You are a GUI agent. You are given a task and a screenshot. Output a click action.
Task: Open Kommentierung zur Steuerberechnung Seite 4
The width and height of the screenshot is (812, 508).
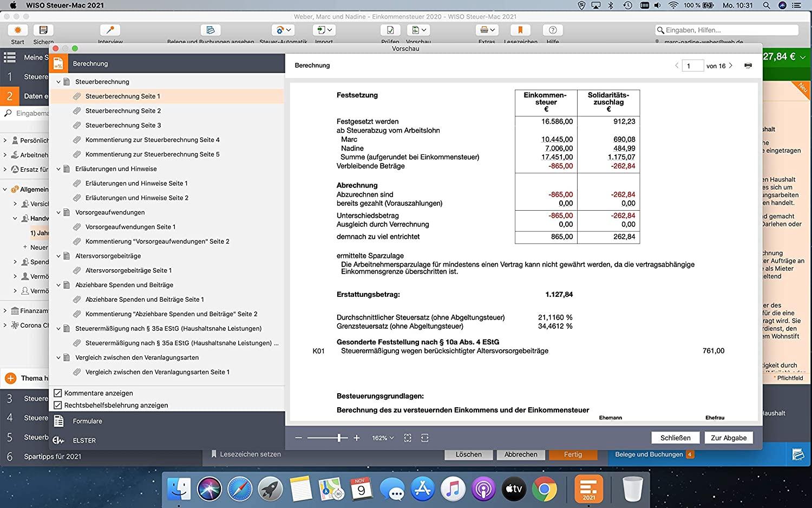click(152, 140)
